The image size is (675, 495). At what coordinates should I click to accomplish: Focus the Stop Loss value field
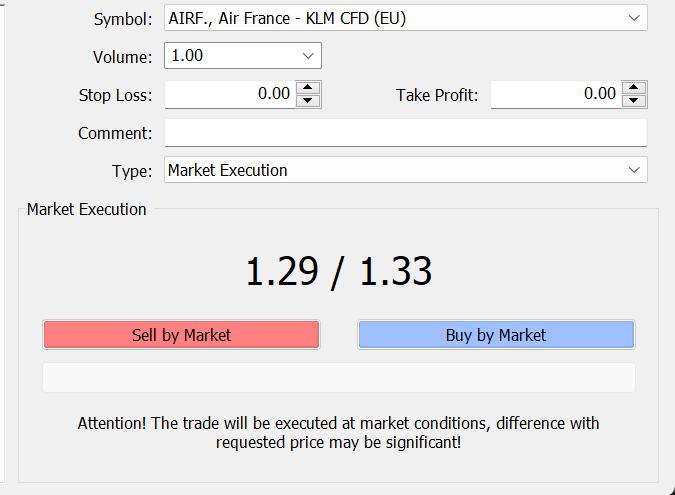(x=230, y=94)
